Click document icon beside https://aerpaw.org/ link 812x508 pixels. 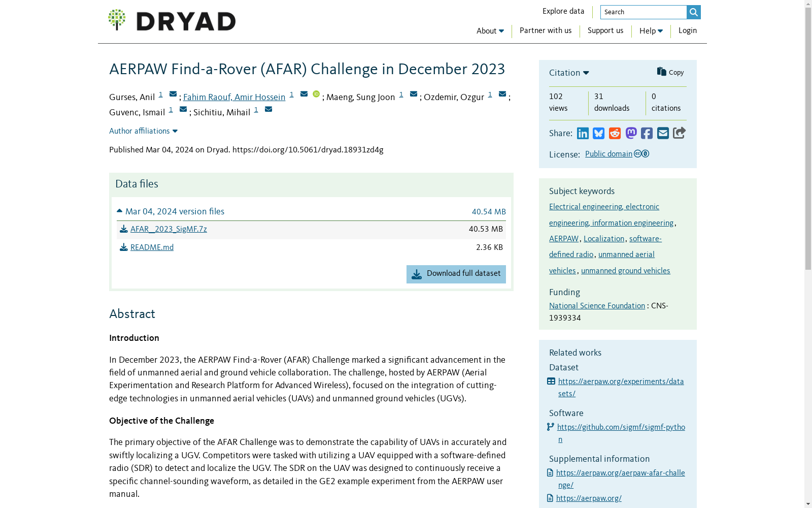550,498
